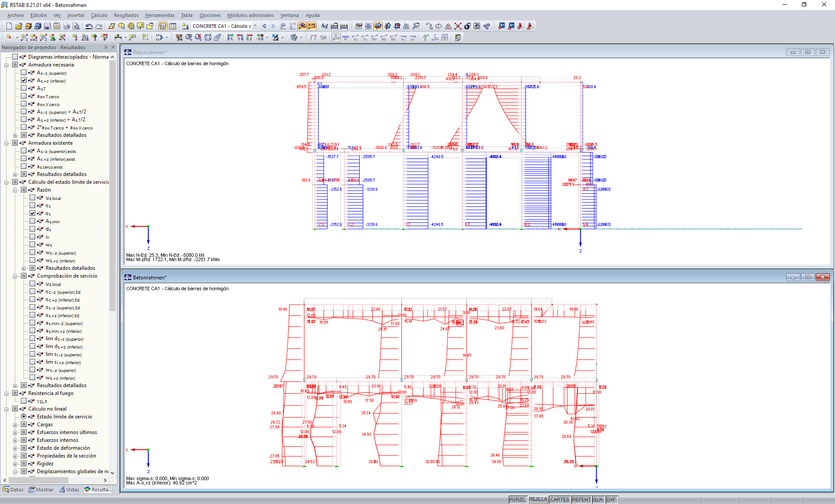
Task: Select Estado límite de servicio radio button
Action: click(24, 417)
